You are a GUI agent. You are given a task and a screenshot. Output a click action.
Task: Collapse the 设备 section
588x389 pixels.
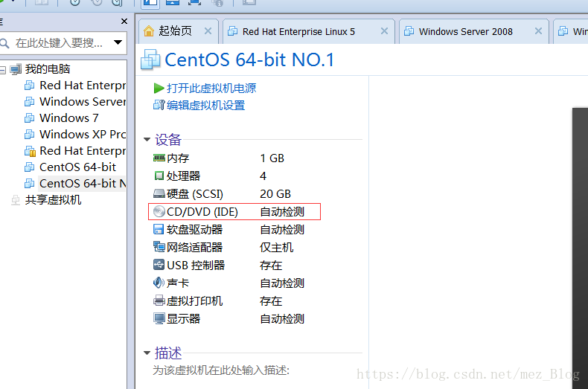[x=147, y=139]
